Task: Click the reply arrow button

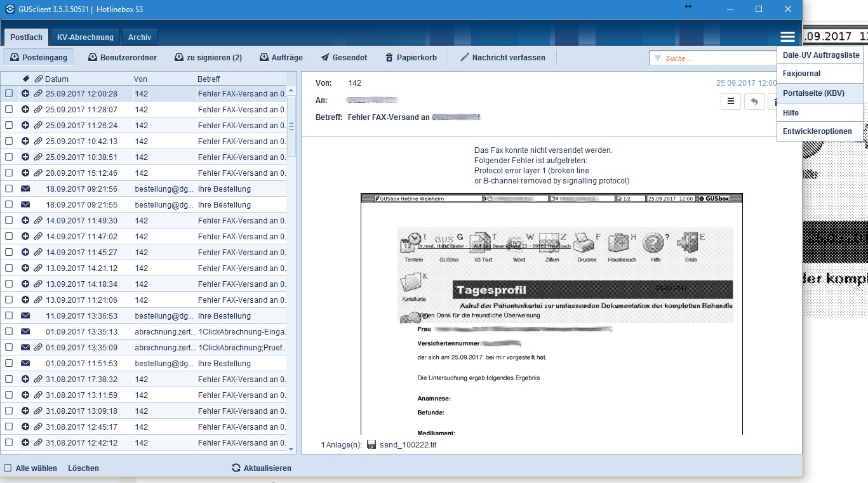Action: [x=754, y=101]
